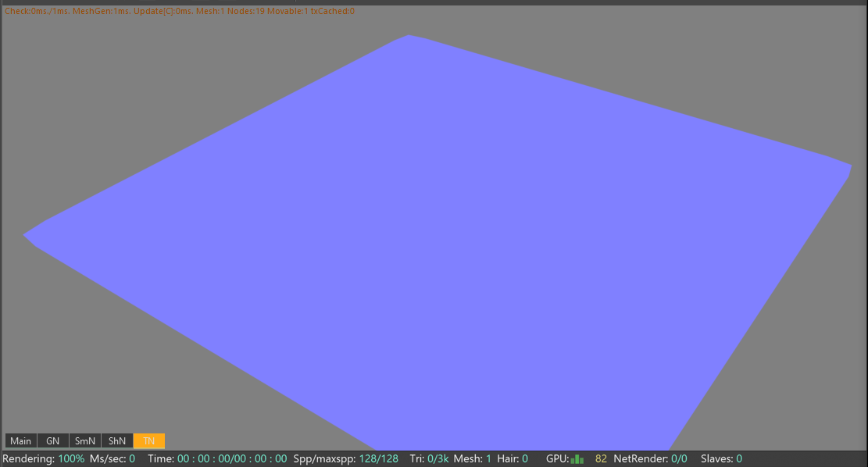Click the Slaves: 0 status entry
868x467 pixels.
tap(721, 458)
